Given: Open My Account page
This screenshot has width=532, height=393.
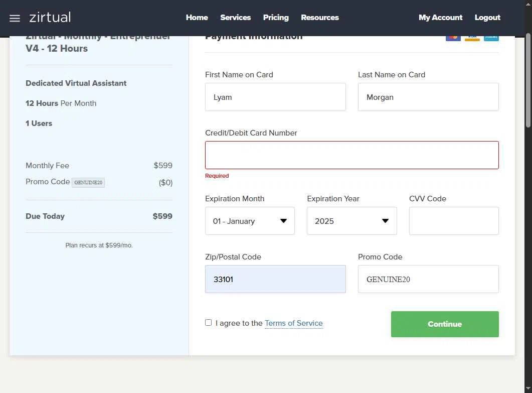Looking at the screenshot, I should (440, 18).
